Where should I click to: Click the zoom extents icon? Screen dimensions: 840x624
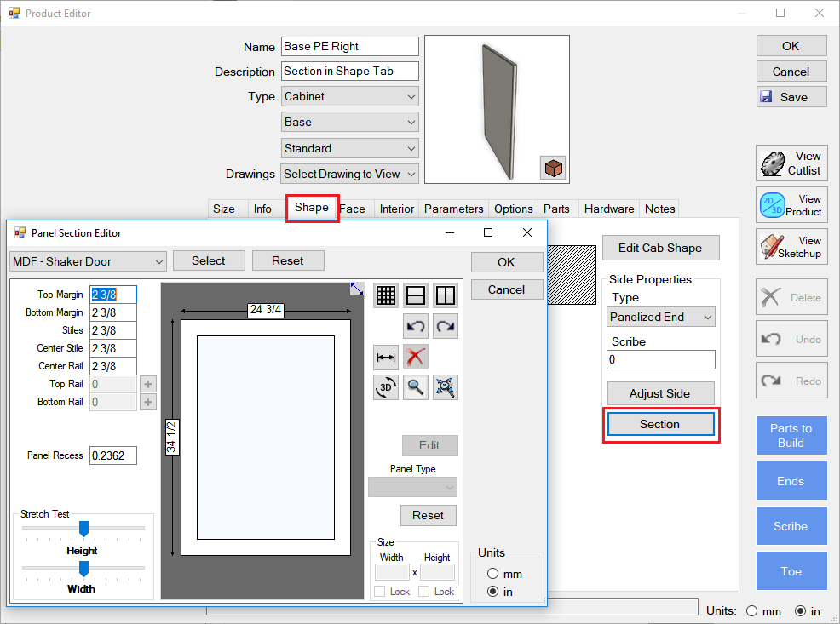pyautogui.click(x=445, y=387)
